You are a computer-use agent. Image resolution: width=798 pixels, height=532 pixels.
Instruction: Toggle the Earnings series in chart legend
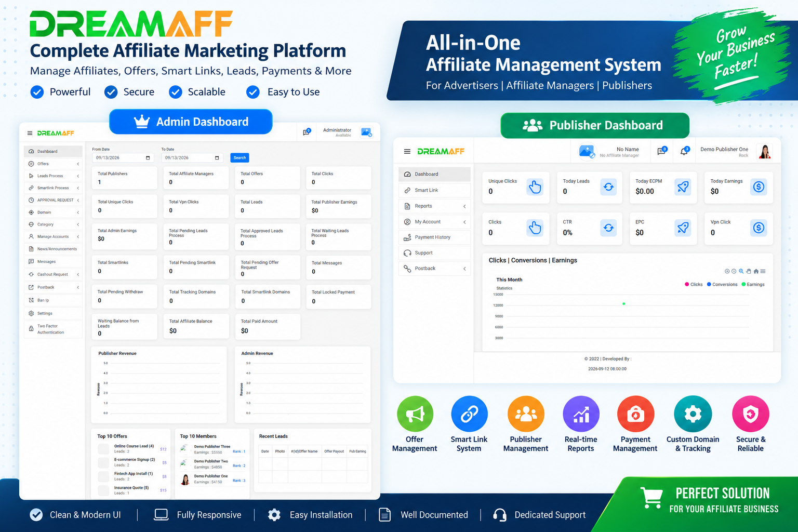tap(753, 284)
